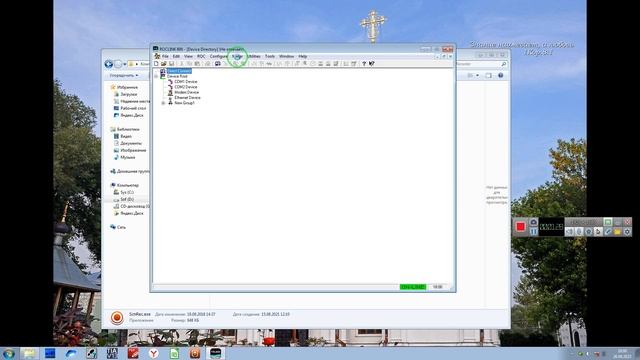
Task: Select COM1 Device in tree
Action: 186,82
